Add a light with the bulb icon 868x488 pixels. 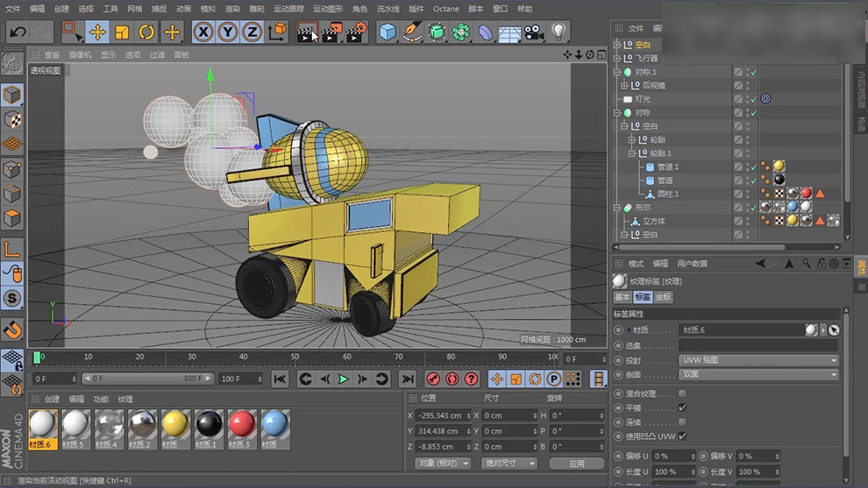click(559, 32)
